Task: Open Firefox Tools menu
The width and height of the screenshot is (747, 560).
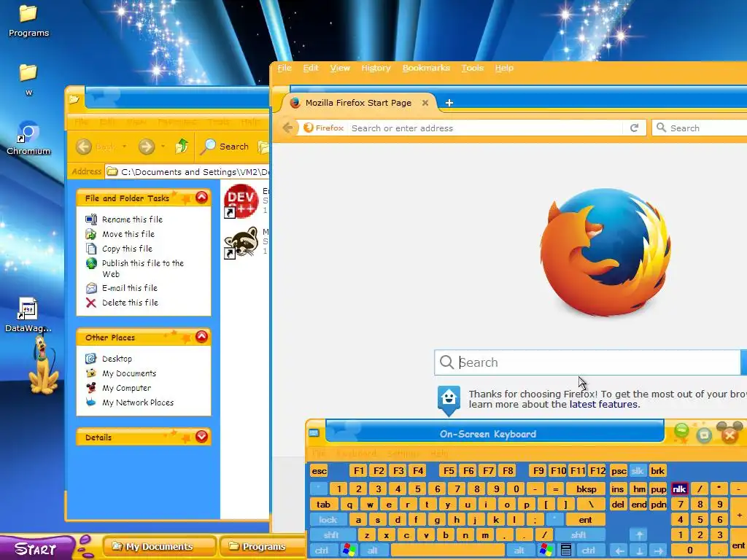Action: tap(472, 68)
